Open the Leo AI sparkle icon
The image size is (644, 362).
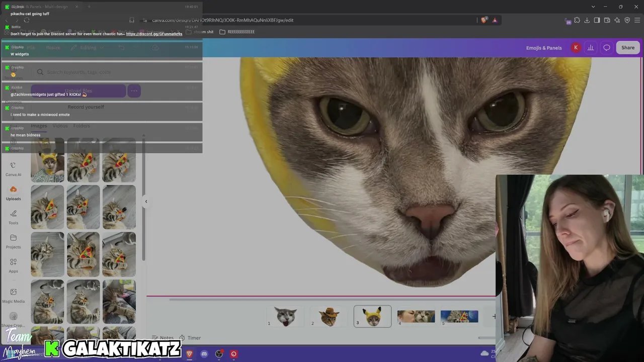617,20
